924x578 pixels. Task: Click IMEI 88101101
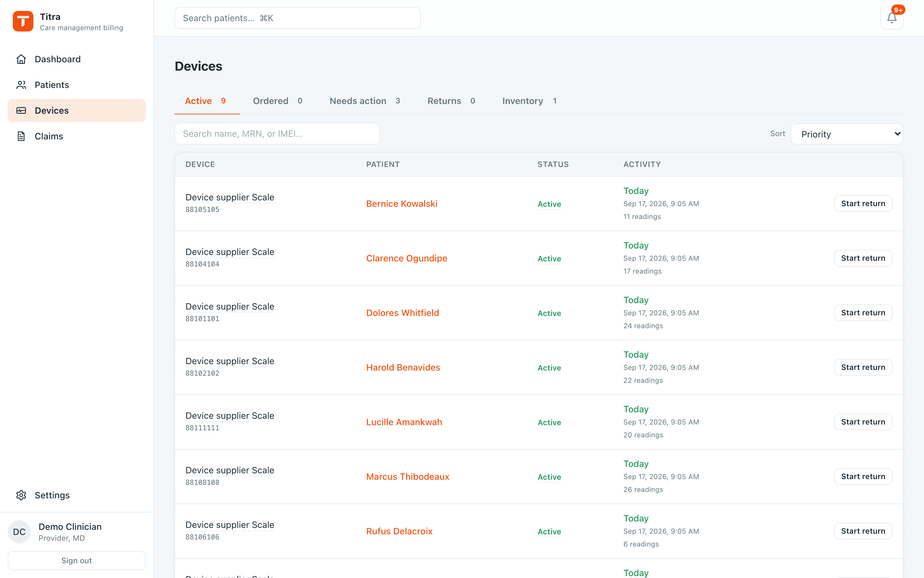[202, 319]
